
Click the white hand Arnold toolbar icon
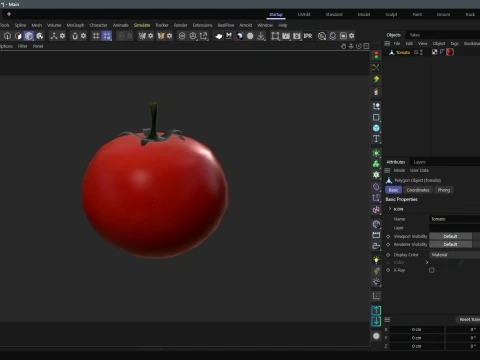(x=218, y=36)
